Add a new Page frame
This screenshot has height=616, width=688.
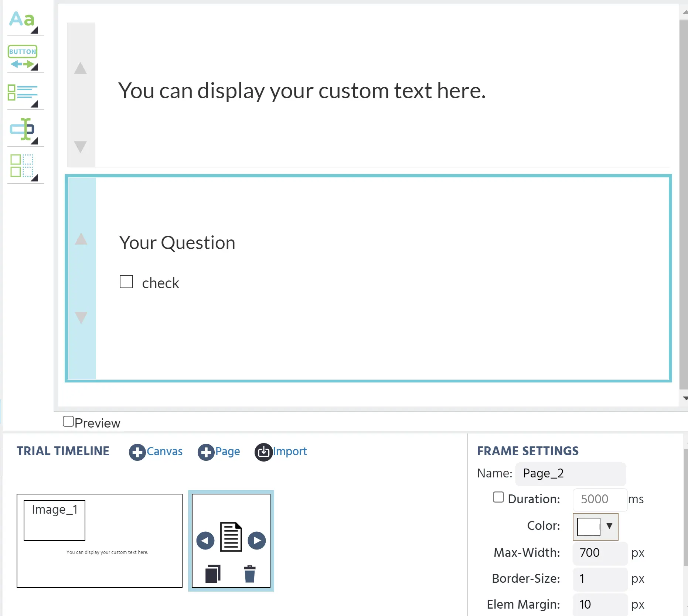coord(219,452)
